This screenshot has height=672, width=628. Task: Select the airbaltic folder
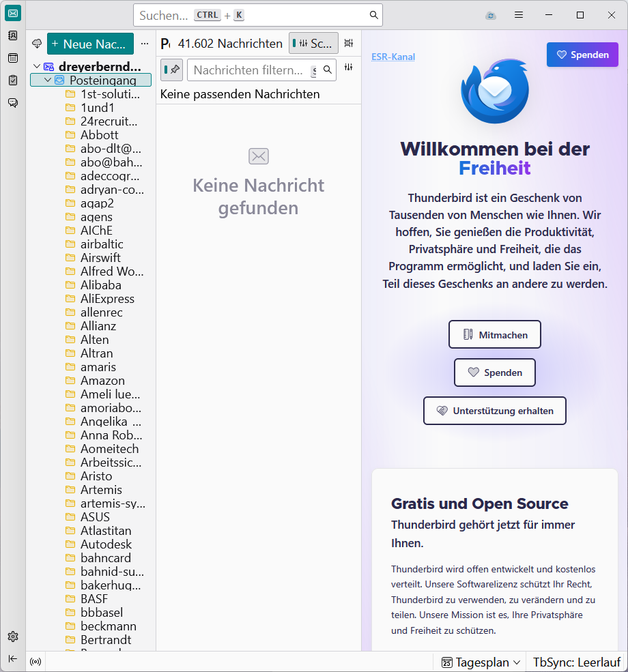(102, 244)
